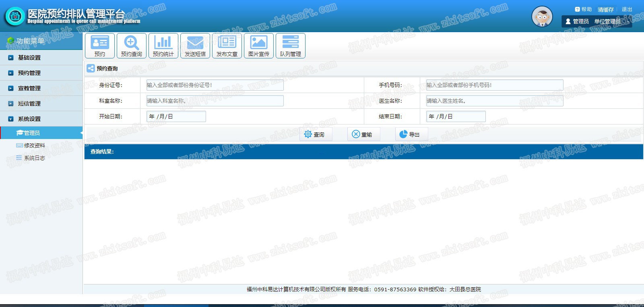644x307 pixels.
Task: Expand the 宣教管理 menu group
Action: pos(29,88)
